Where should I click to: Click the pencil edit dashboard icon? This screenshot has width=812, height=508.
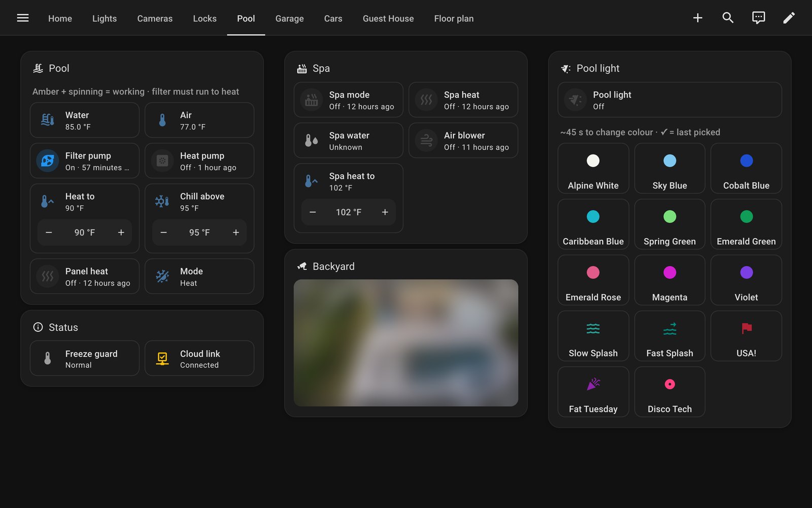[x=789, y=18]
